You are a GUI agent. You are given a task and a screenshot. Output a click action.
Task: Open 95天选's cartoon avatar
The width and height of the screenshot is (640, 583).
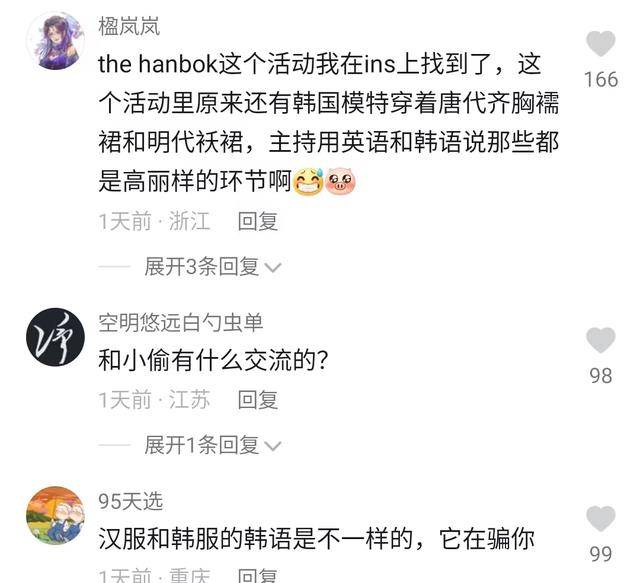[56, 515]
